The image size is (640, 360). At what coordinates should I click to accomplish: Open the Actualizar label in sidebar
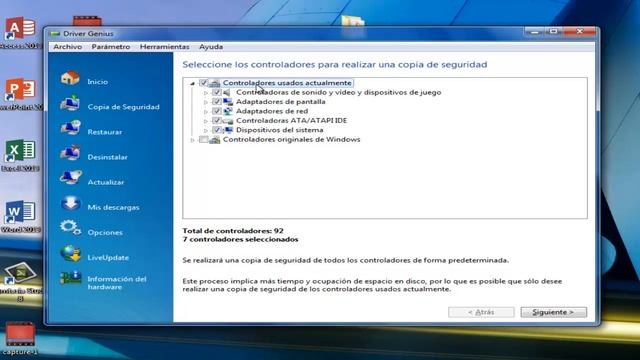coord(106,182)
